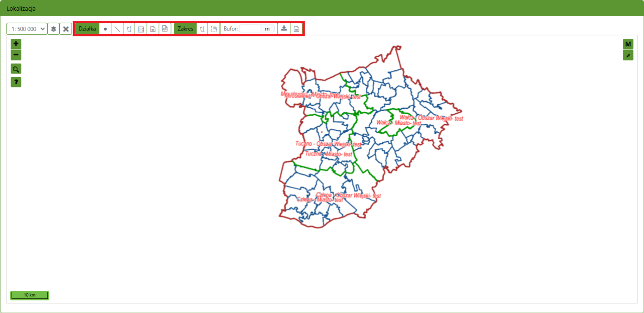Toggle the M map mode button
The image size is (644, 313).
(628, 44)
